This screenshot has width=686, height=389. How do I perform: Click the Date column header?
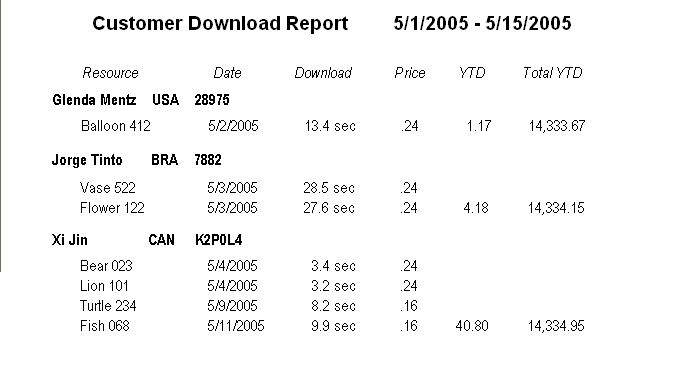227,73
